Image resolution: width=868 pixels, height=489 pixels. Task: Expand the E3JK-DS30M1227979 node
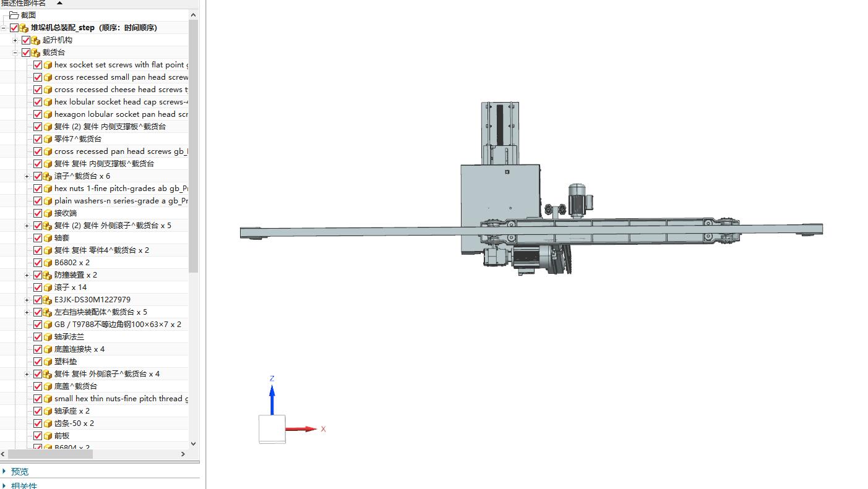click(27, 300)
